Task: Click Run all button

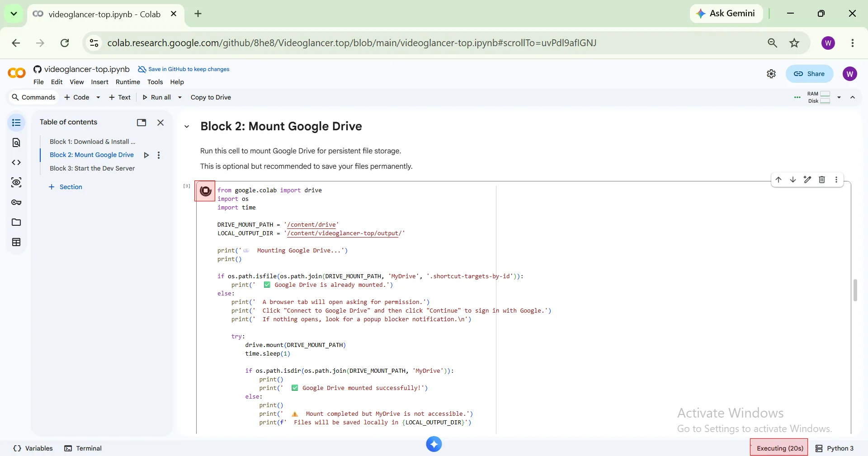Action: (x=156, y=97)
